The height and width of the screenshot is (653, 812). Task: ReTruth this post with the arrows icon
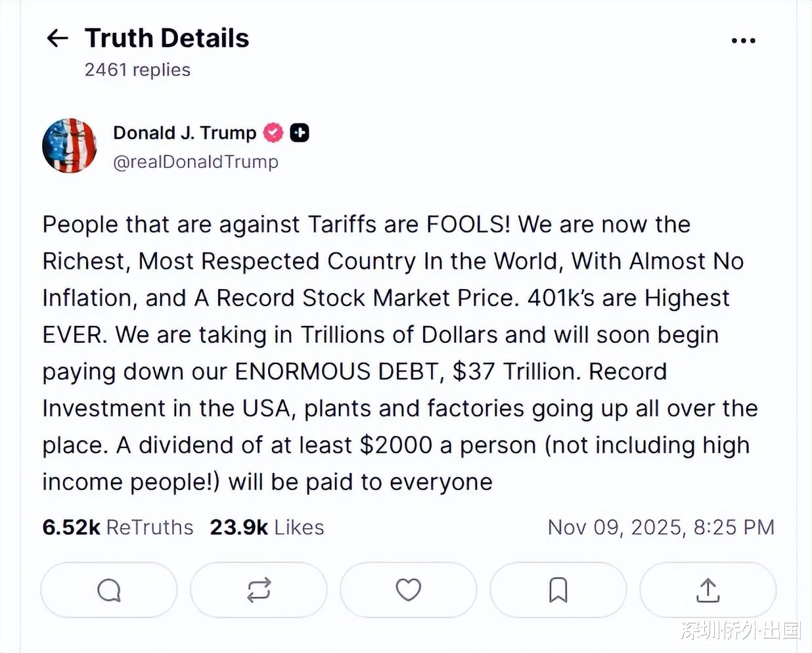(259, 590)
